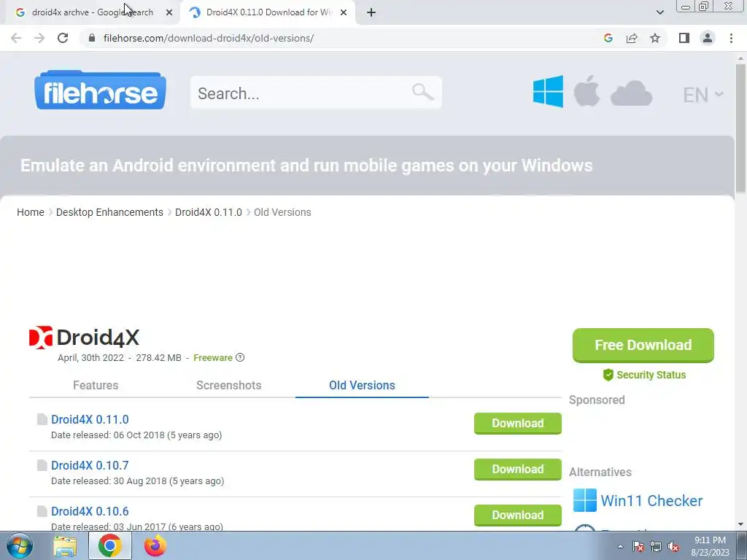Open a new tab with plus icon
The width and height of the screenshot is (747, 560).
(x=371, y=12)
